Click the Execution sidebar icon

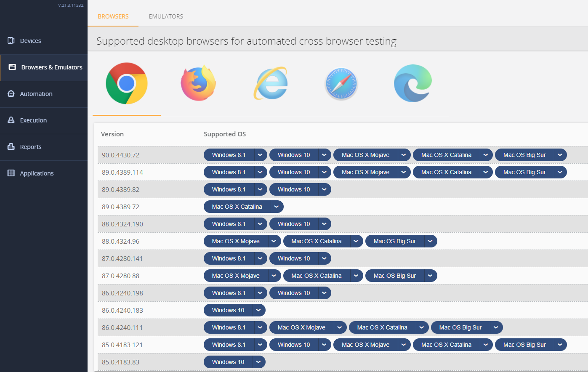[11, 120]
